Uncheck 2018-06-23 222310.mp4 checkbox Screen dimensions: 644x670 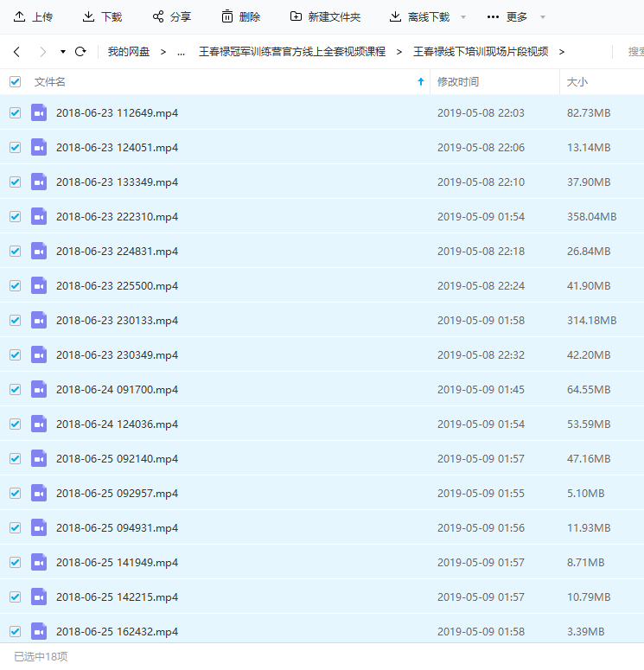coord(15,217)
